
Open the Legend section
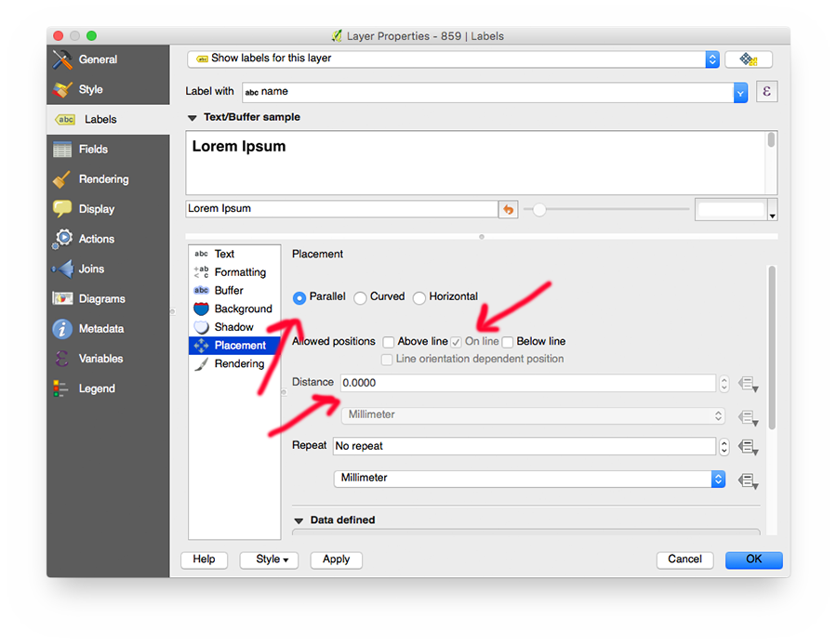(108, 388)
